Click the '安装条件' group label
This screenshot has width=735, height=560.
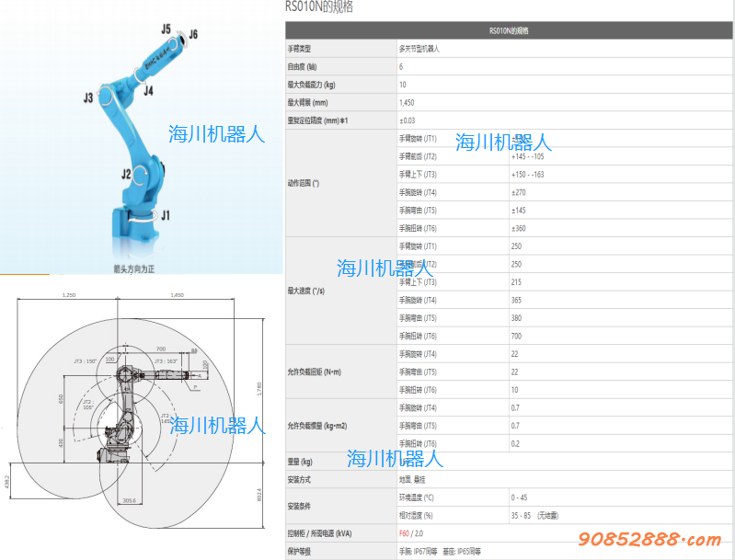[299, 507]
